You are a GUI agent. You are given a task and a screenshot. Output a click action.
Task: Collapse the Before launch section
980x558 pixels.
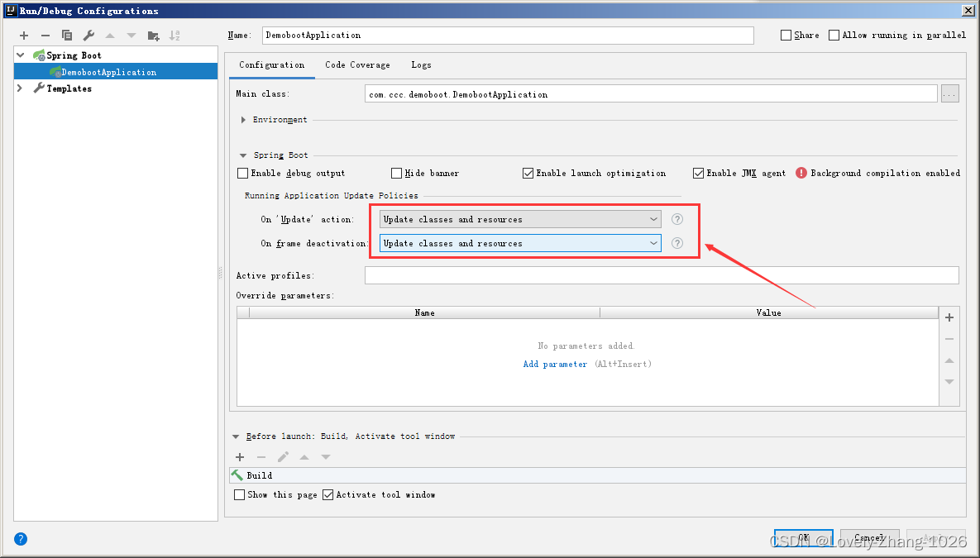(236, 436)
